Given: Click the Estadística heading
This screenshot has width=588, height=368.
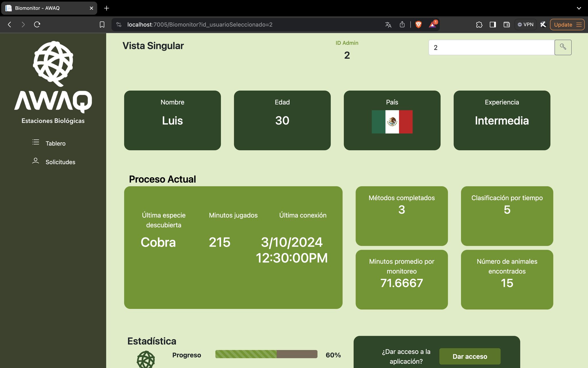Looking at the screenshot, I should (x=152, y=341).
